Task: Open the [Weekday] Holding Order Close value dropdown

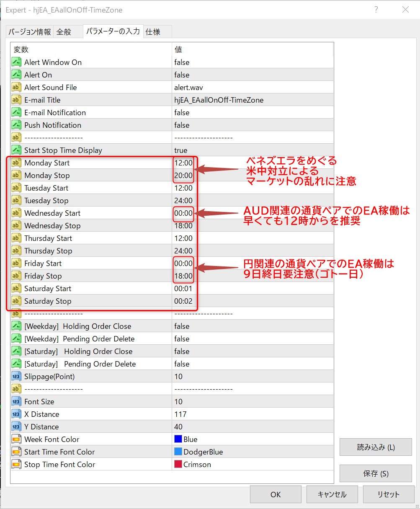Action: click(x=182, y=326)
